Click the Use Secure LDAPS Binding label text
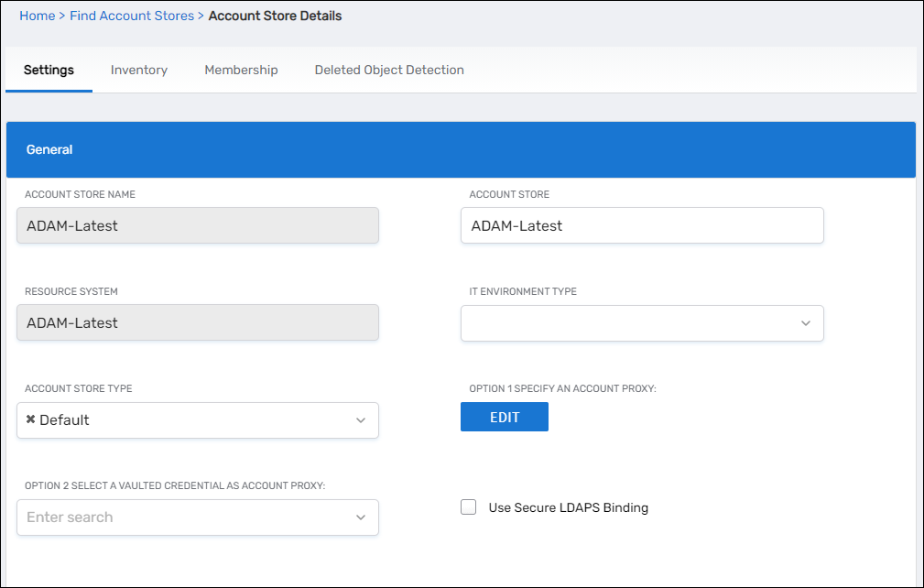924x588 pixels. click(x=568, y=507)
